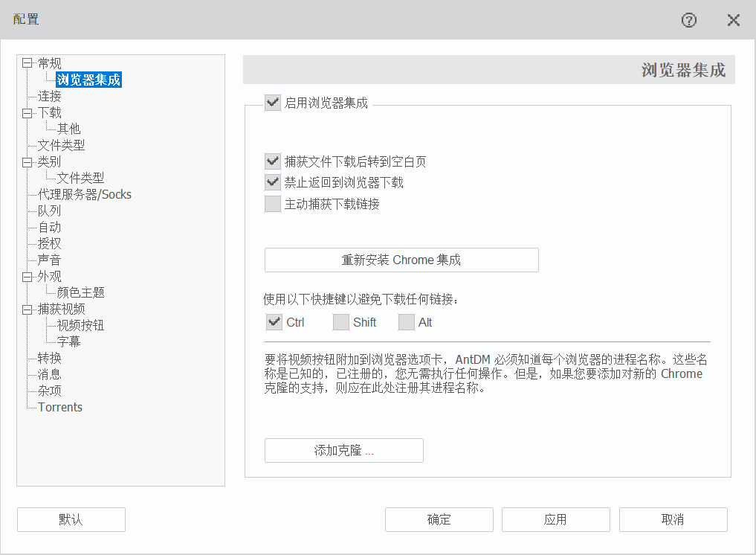Select the 外观 tree label

point(49,277)
